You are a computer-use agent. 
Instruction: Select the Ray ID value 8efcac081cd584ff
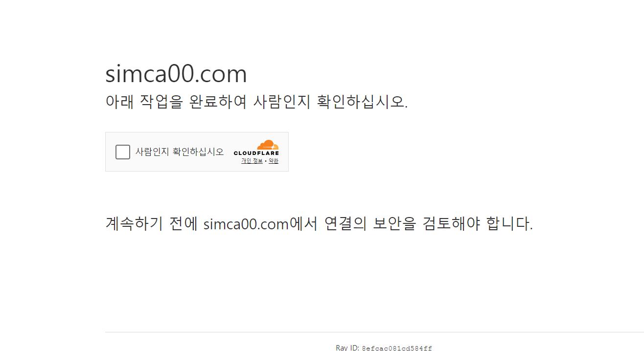point(397,348)
